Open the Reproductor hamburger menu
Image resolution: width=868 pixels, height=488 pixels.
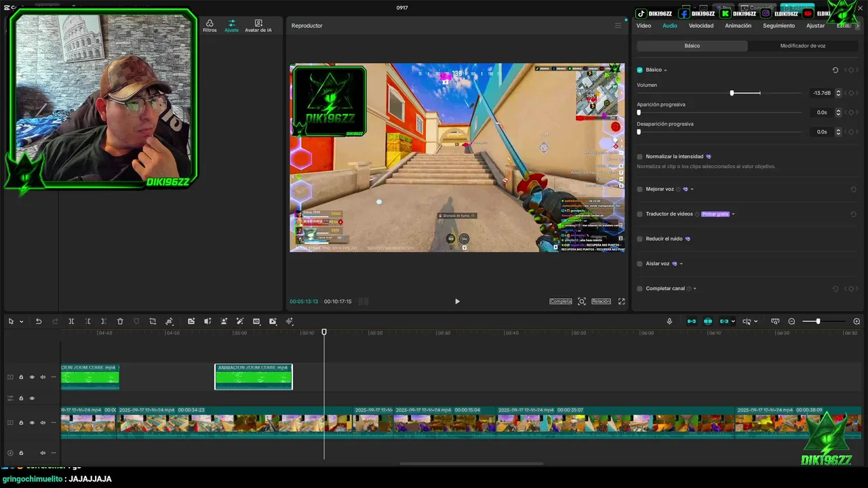point(618,26)
